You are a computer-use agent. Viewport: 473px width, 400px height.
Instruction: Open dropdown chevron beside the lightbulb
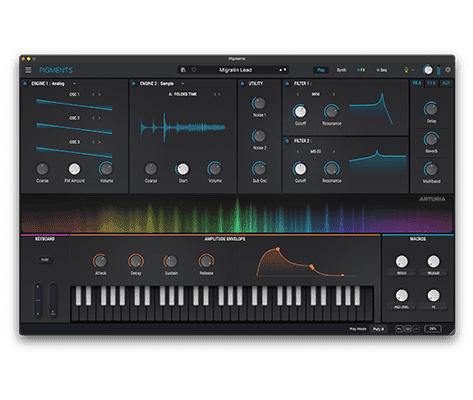point(413,70)
